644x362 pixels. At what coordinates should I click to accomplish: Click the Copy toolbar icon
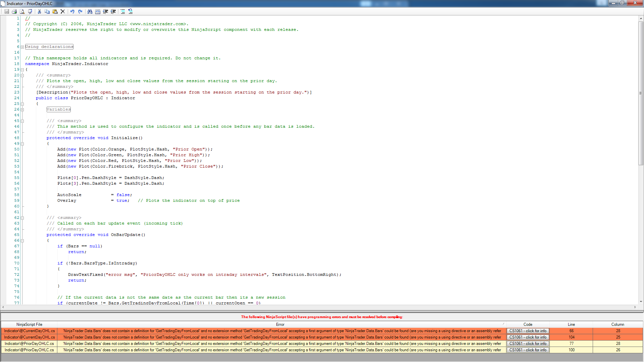(47, 11)
